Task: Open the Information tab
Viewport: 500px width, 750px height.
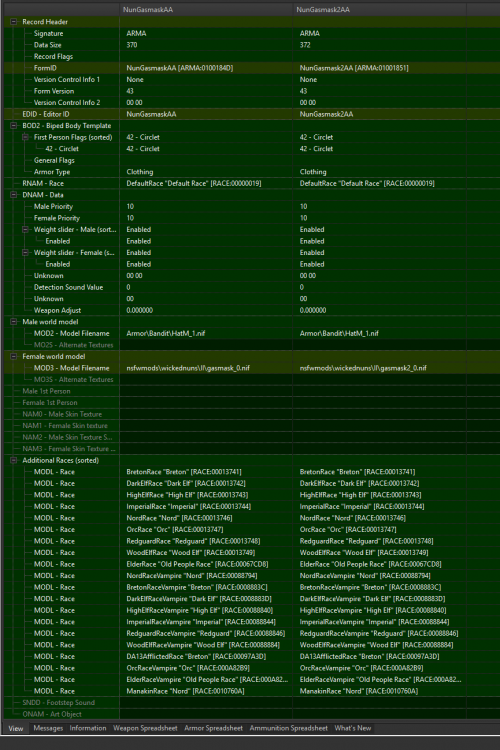Action: pyautogui.click(x=88, y=728)
